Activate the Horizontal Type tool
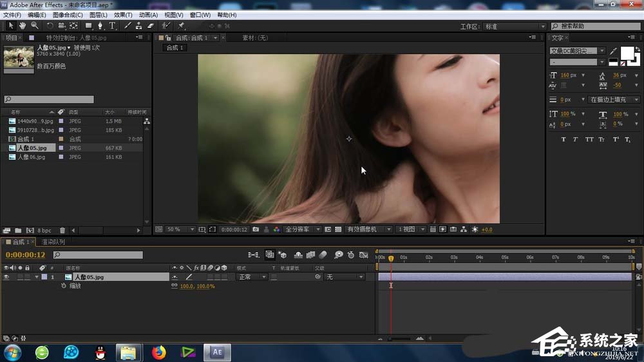 click(x=112, y=26)
